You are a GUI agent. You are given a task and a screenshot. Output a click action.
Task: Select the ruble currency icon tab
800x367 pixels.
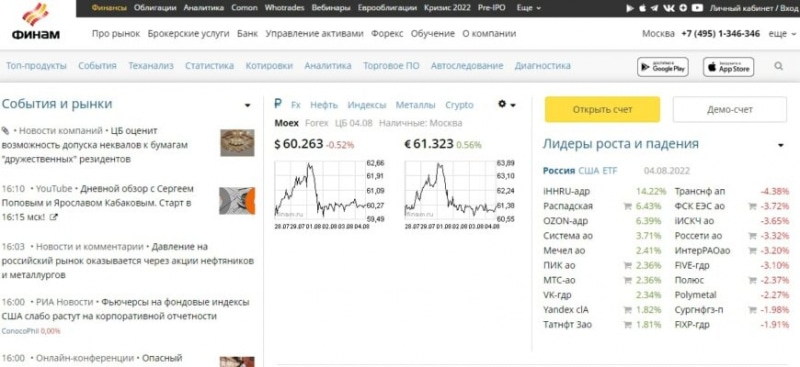point(278,104)
